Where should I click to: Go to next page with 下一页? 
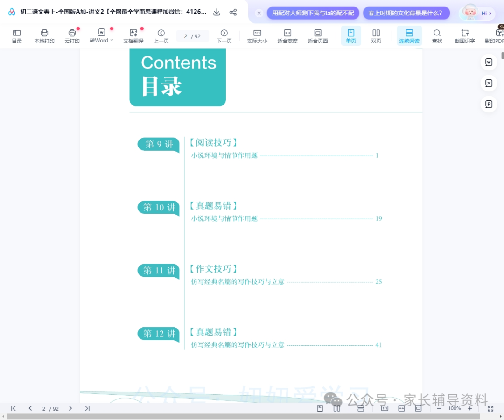[x=224, y=36]
